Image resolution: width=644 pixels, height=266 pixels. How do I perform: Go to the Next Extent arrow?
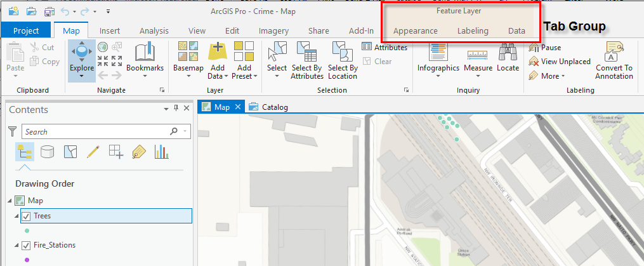[x=117, y=76]
